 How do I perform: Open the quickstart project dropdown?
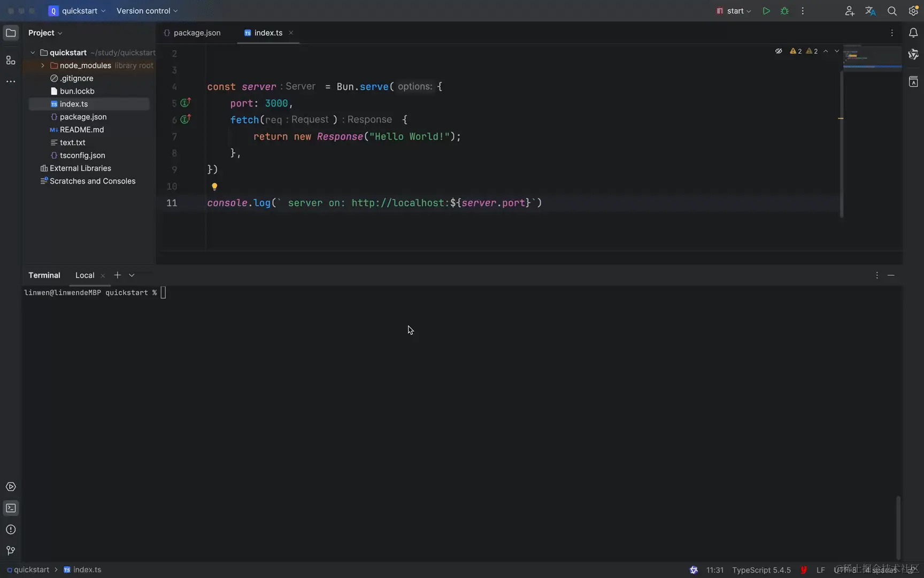(x=78, y=11)
